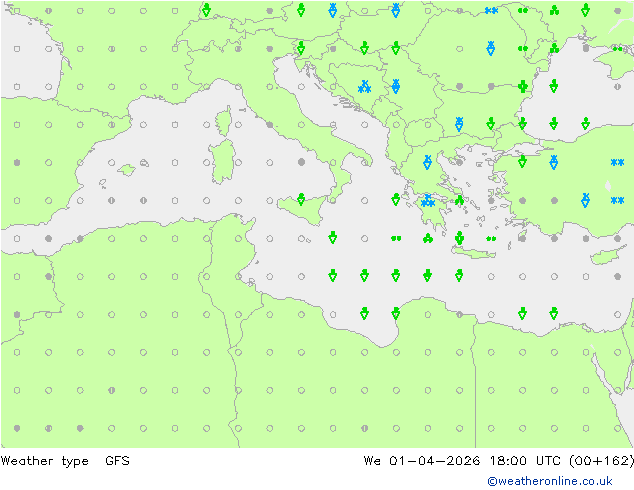634x490 pixels.
Task: Open the weatheronline.co.uk copyright link
Action: [x=549, y=481]
